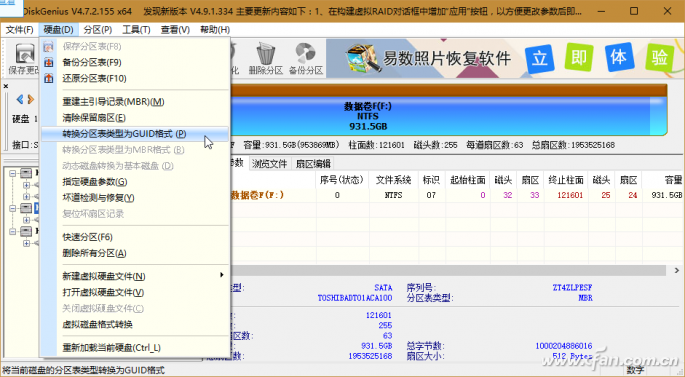Click horizontal scrollbar right arrow

pyautogui.click(x=676, y=271)
